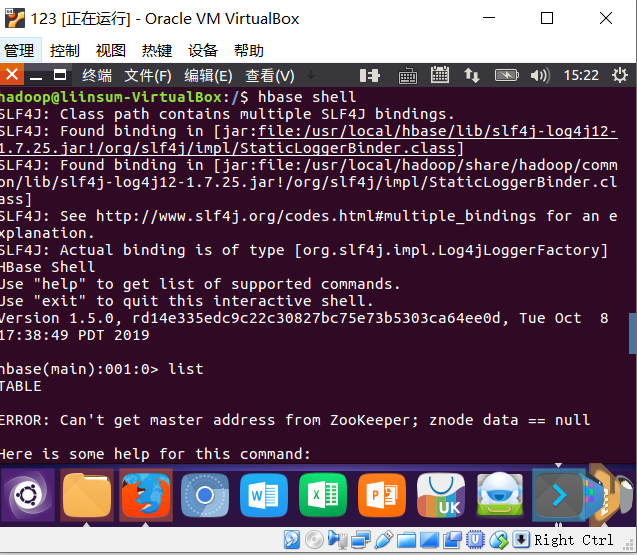Open the keyboard input method indicator
This screenshot has width=637, height=555.
pyautogui.click(x=407, y=76)
